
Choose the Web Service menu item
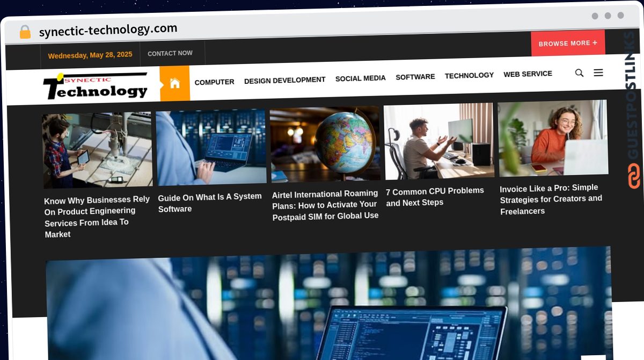[528, 74]
